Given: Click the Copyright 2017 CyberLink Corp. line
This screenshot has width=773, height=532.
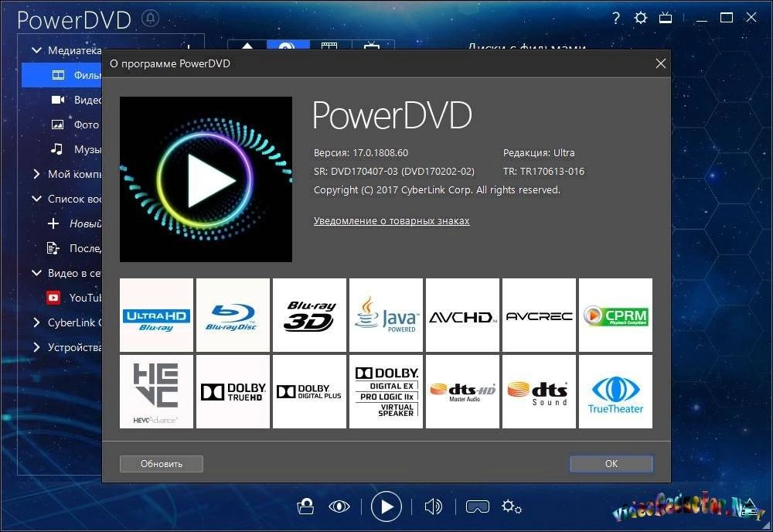Looking at the screenshot, I should (437, 189).
